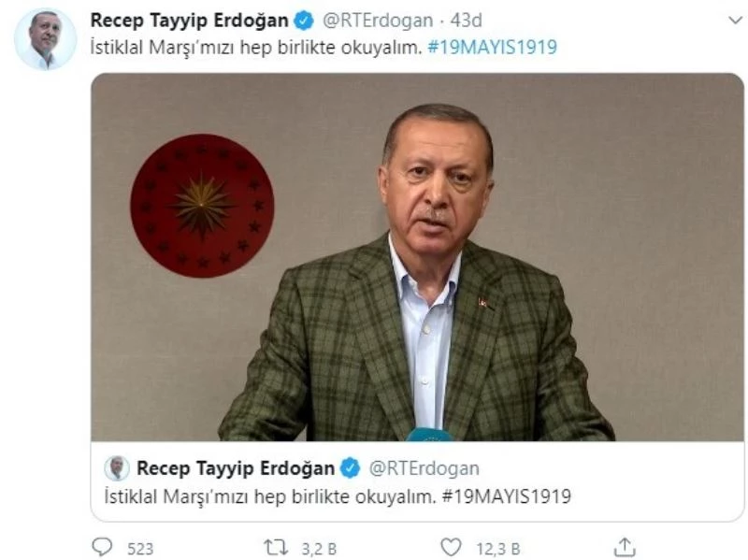Open the @RTErdogan handle in tweet header

point(378,21)
